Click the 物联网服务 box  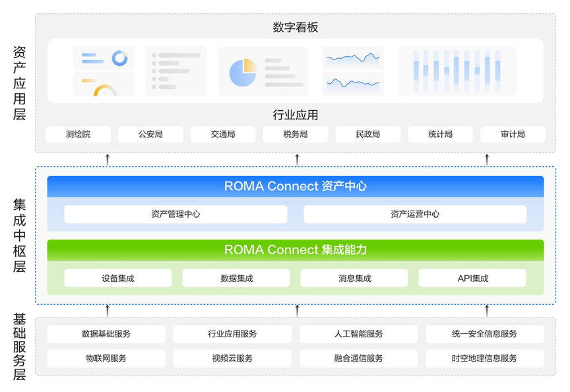click(106, 358)
